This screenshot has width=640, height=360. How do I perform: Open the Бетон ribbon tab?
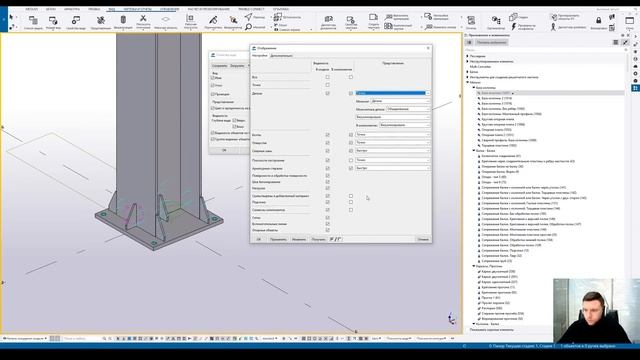click(x=51, y=9)
